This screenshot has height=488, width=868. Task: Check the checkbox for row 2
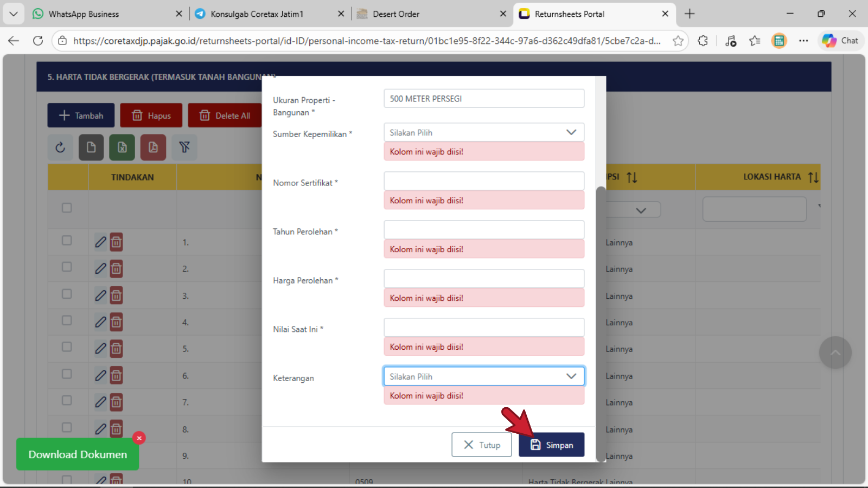pos(67,267)
